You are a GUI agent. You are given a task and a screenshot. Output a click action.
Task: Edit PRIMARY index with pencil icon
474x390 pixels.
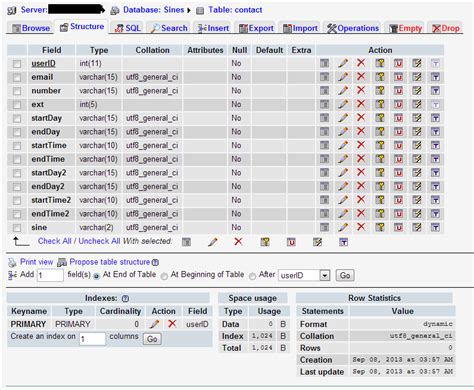pos(154,324)
